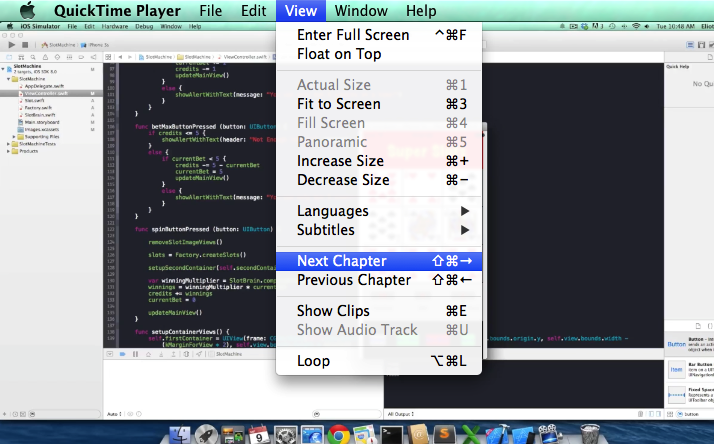Choose Previous Chapter menu item
The height and width of the screenshot is (444, 714).
pyautogui.click(x=379, y=280)
